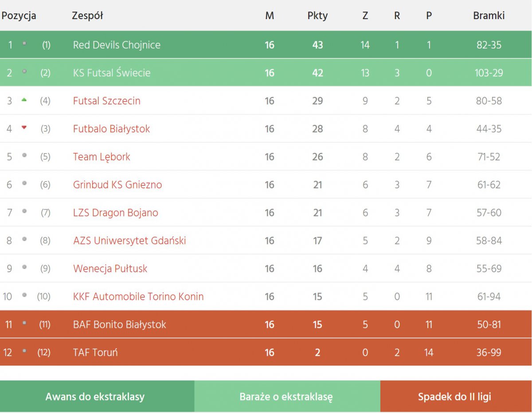The height and width of the screenshot is (413, 532).
Task: Click the Bramki column header
Action: [x=489, y=16]
